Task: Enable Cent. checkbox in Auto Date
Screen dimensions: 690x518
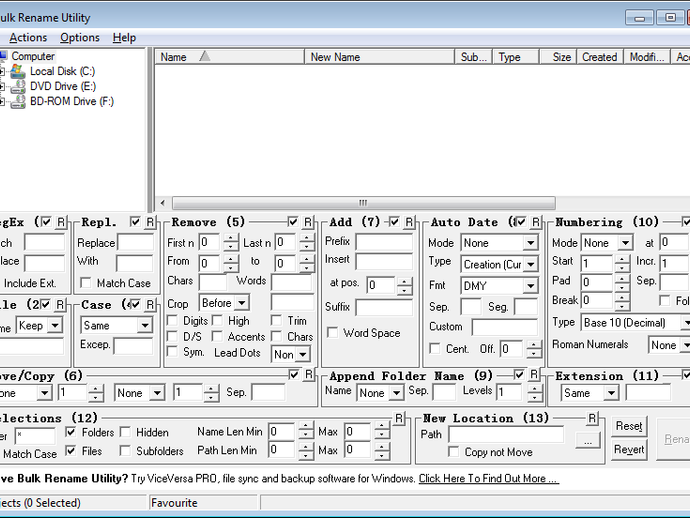Action: tap(435, 349)
